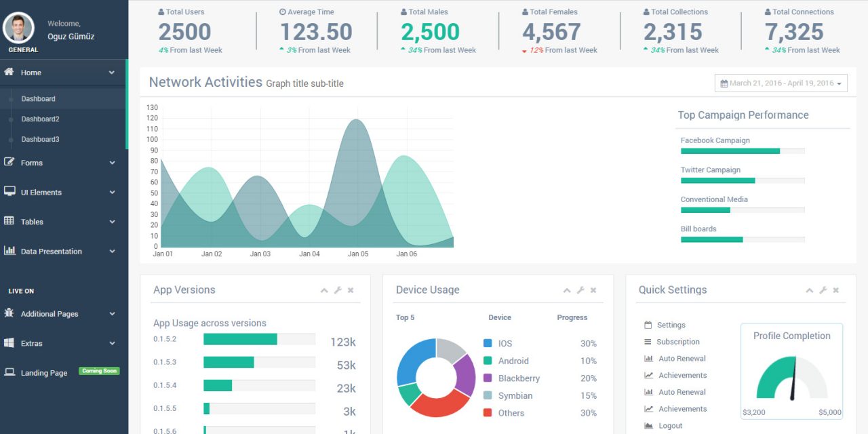This screenshot has height=434, width=868.
Task: Expand the Tables menu chevron
Action: [x=112, y=222]
